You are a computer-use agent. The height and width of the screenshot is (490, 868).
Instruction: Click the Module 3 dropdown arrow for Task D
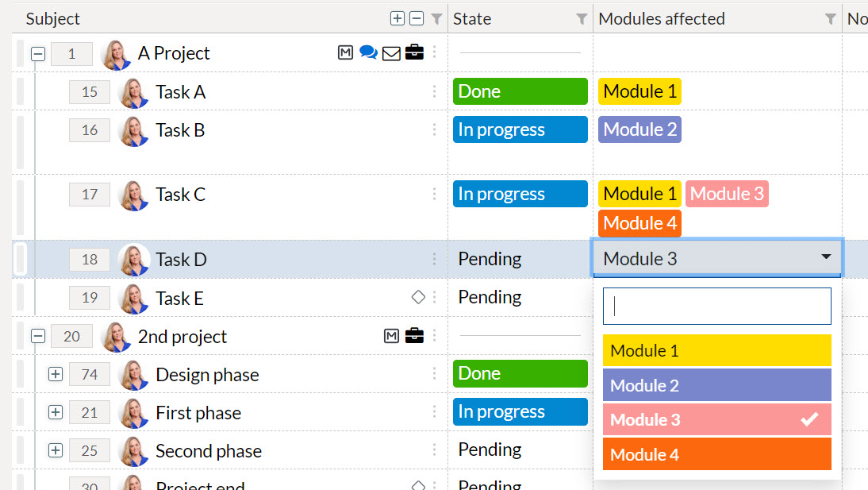pyautogui.click(x=826, y=257)
